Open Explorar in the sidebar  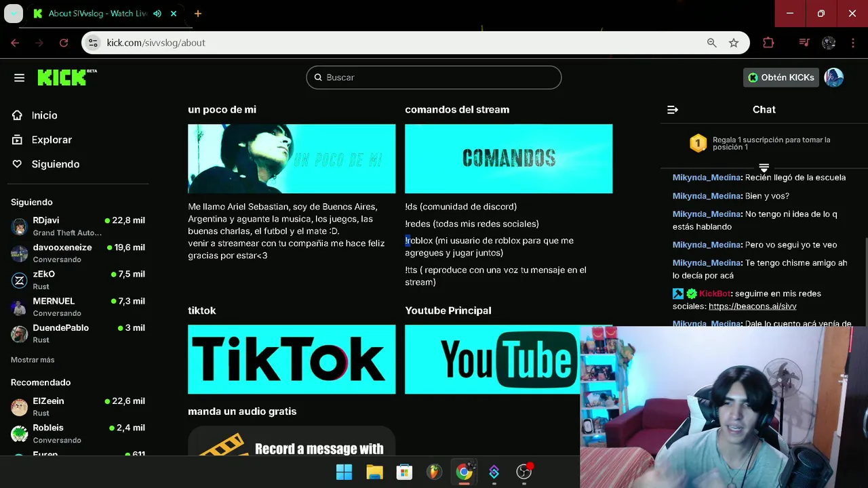[52, 140]
